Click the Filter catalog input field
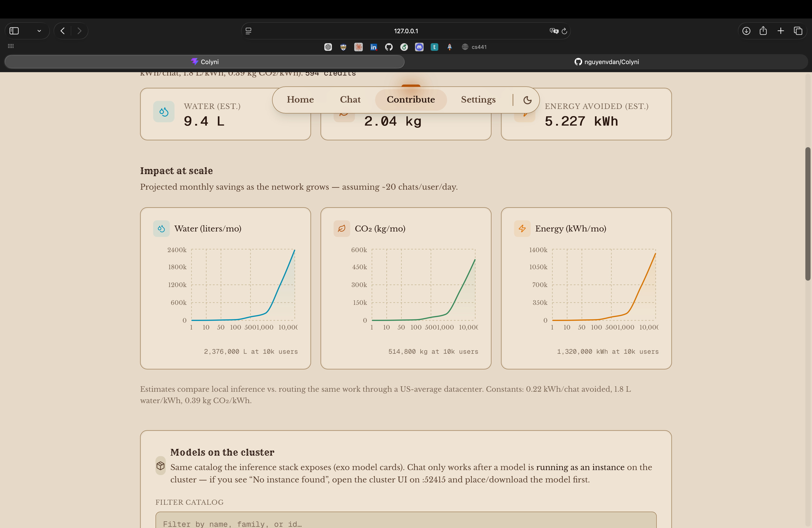Image resolution: width=812 pixels, height=528 pixels. tap(406, 522)
